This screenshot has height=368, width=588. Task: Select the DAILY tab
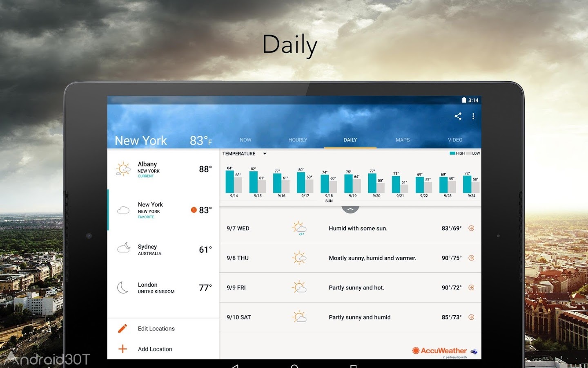[350, 140]
